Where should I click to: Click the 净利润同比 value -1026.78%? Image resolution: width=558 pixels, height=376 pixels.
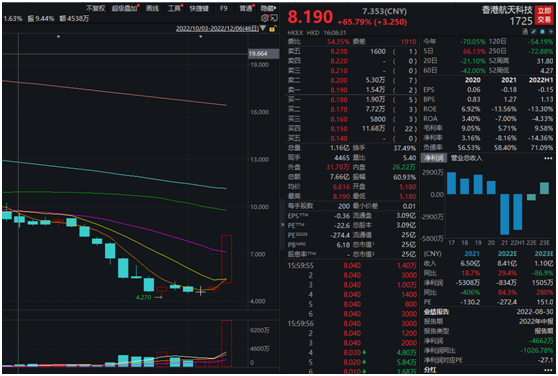coord(537,351)
